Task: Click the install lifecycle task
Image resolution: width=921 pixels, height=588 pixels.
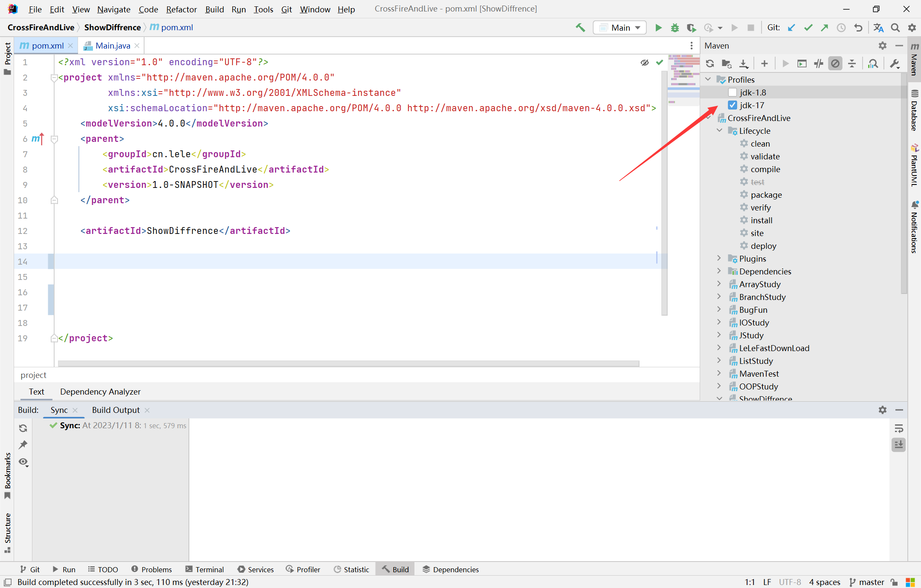Action: (762, 220)
